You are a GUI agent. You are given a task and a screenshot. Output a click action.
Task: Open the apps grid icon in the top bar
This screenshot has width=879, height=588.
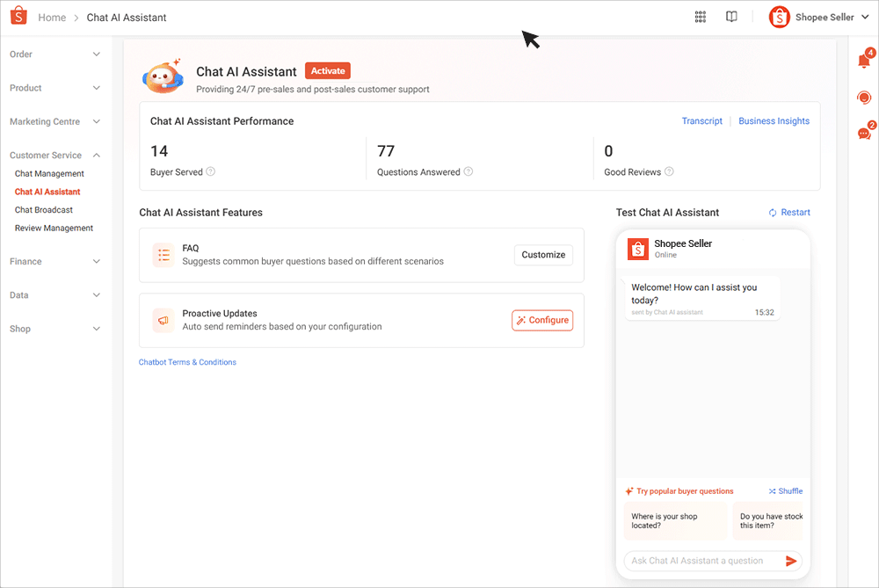click(701, 17)
